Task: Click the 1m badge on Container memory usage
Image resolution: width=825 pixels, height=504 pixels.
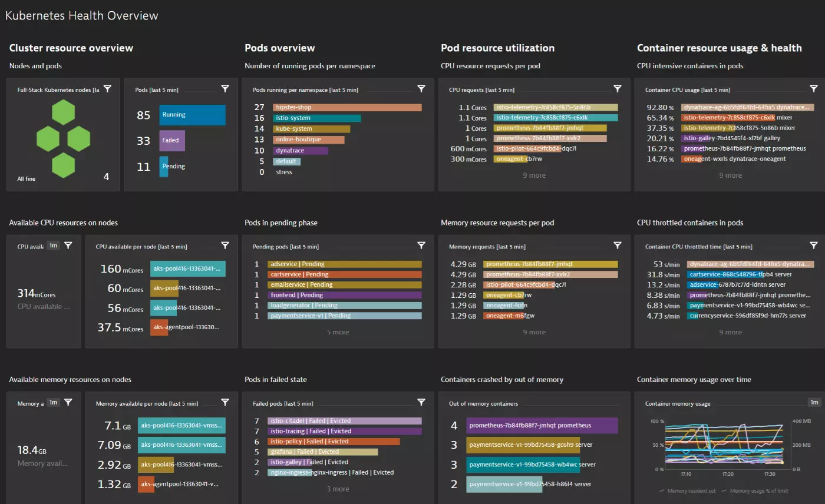Action: coord(814,403)
